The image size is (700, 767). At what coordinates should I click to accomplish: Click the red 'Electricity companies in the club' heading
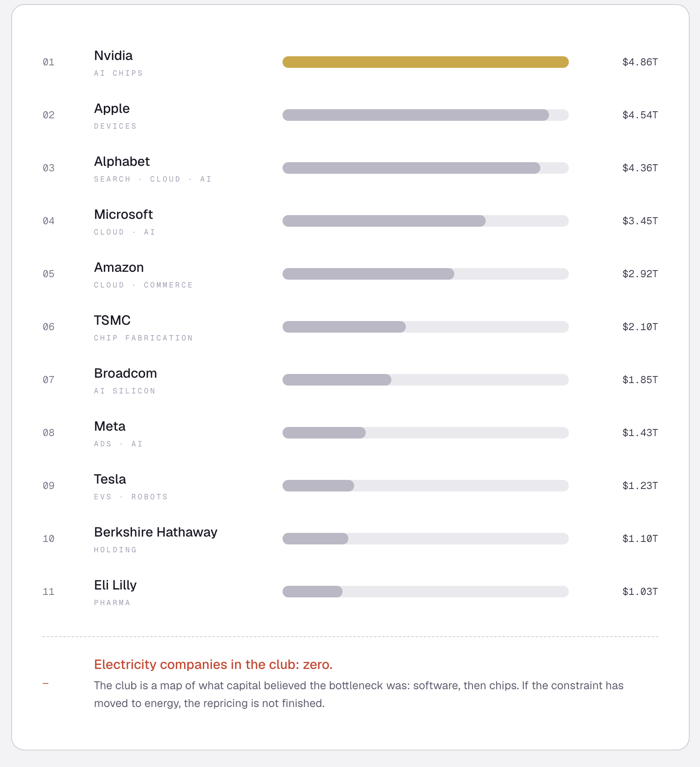point(213,664)
